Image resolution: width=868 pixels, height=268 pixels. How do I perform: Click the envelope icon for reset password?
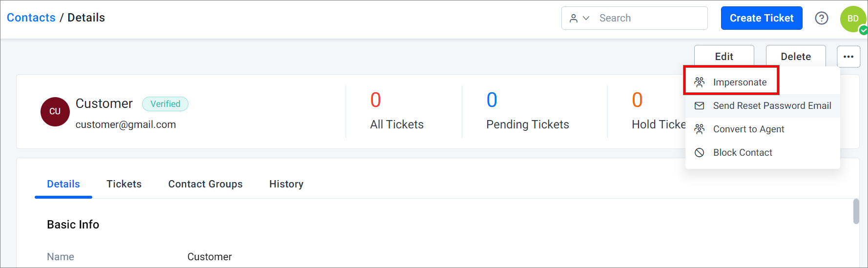tap(700, 105)
